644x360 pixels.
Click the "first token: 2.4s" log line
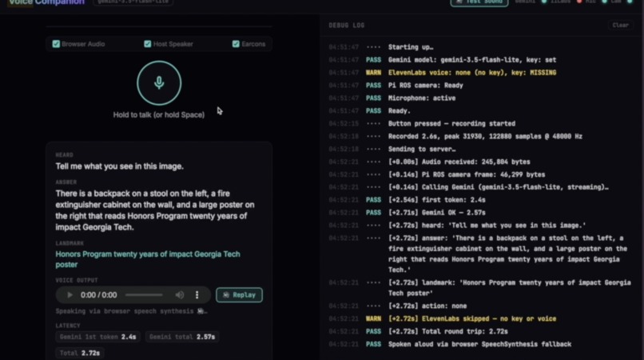436,200
